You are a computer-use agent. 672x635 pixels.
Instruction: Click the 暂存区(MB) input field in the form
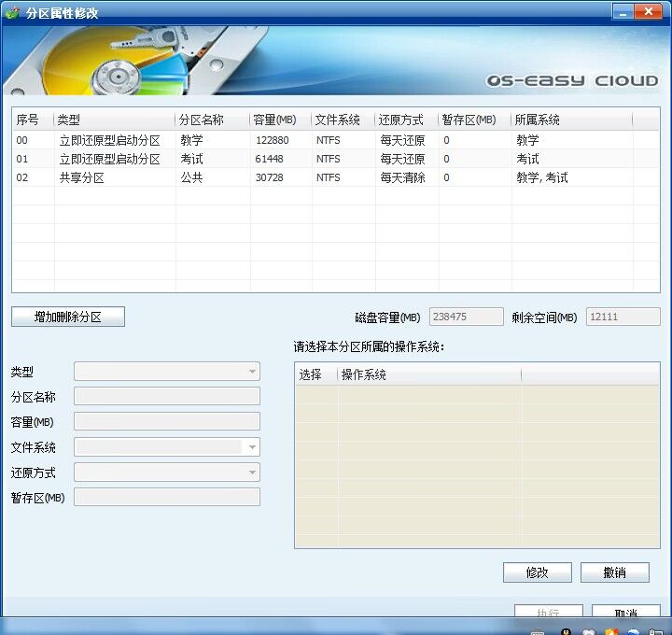point(167,498)
